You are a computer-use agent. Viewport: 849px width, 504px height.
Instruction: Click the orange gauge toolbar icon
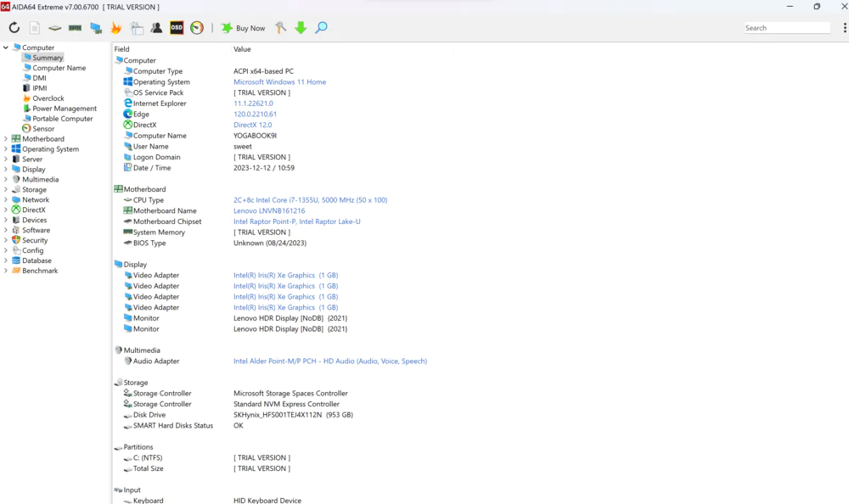coord(197,28)
